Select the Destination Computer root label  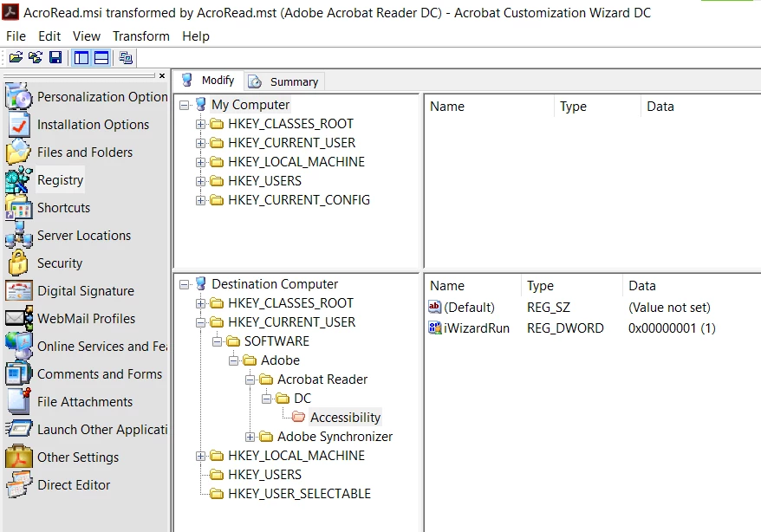[x=275, y=284]
